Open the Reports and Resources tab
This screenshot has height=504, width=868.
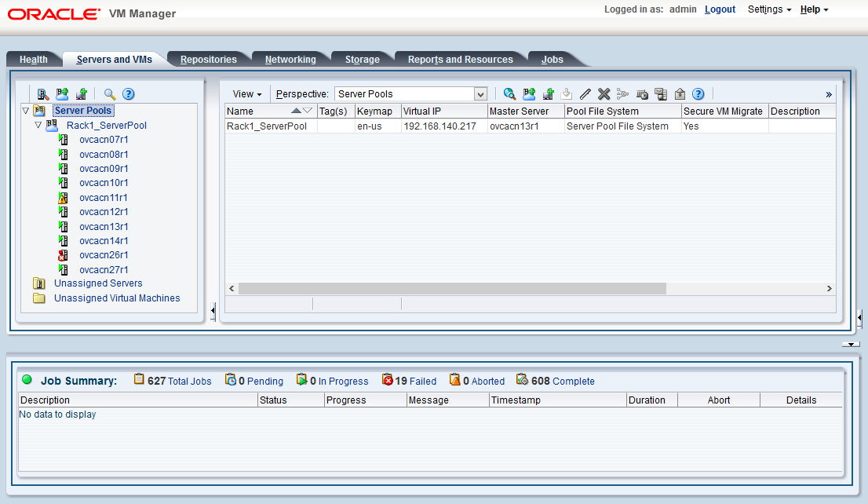(461, 58)
